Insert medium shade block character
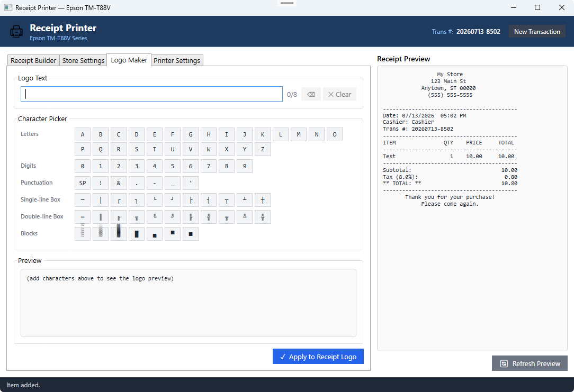Screen dimensions: 574x392 pyautogui.click(x=100, y=234)
